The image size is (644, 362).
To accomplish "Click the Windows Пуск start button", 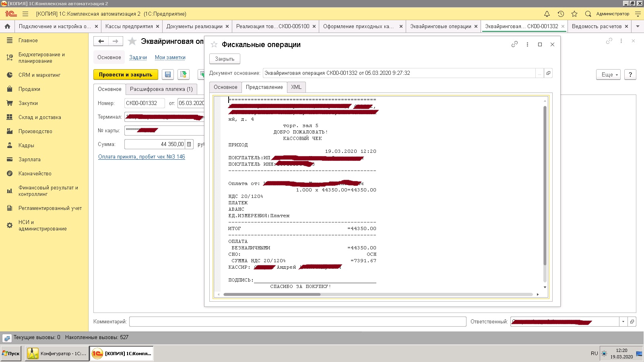I will pos(11,354).
